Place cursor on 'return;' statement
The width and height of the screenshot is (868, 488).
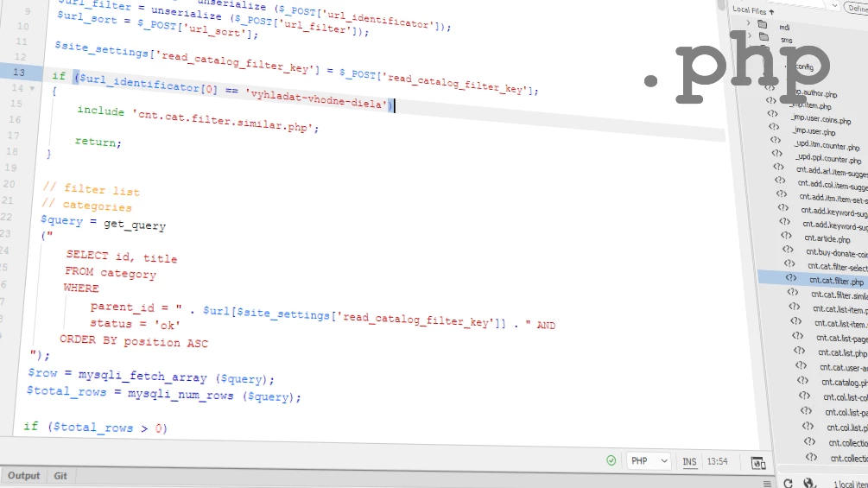pos(98,143)
